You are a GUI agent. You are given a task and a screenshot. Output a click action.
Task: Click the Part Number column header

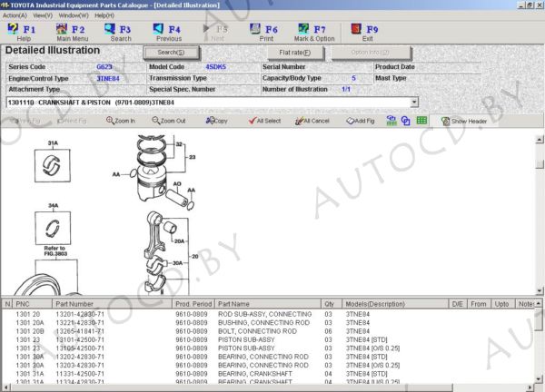[x=112, y=304]
